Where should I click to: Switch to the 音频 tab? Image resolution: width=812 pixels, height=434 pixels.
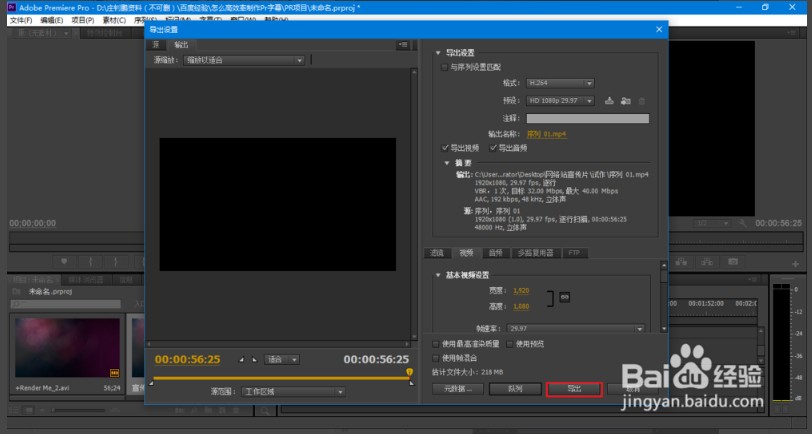[494, 253]
